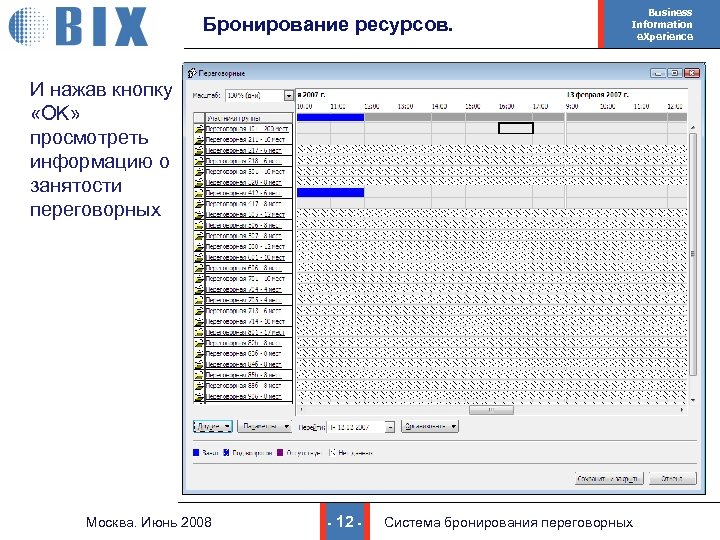The height and width of the screenshot is (540, 720).
Task: Select the blue booking bar in the 412 row
Action: pos(331,192)
